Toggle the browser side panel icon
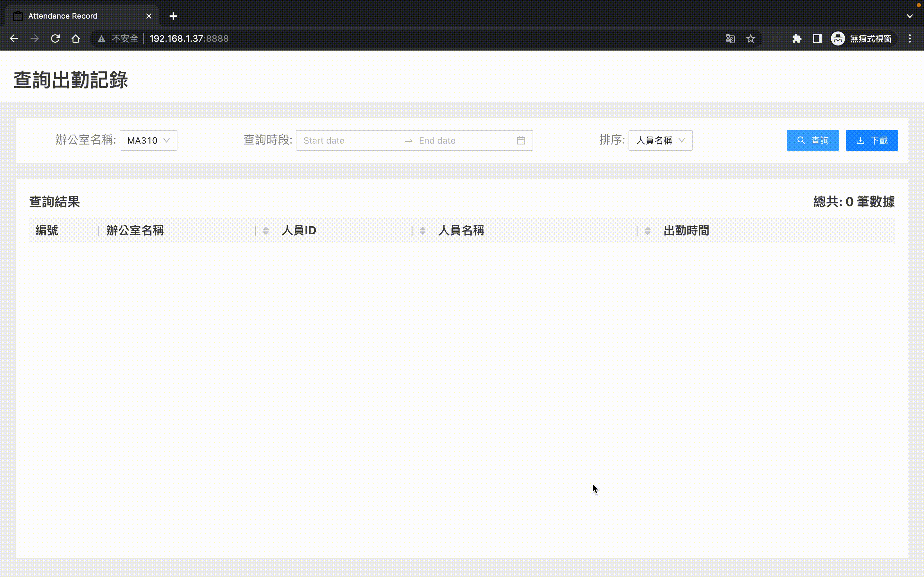924x577 pixels. [x=817, y=38]
